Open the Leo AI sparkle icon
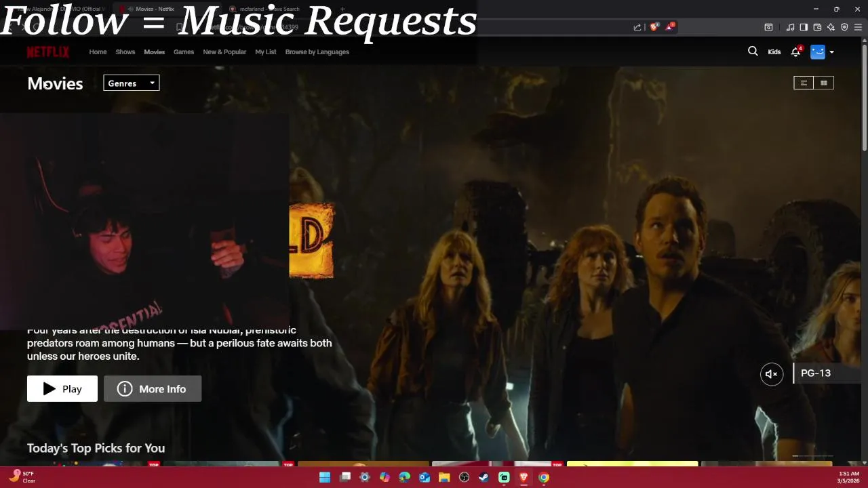This screenshot has width=868, height=488. click(x=831, y=27)
